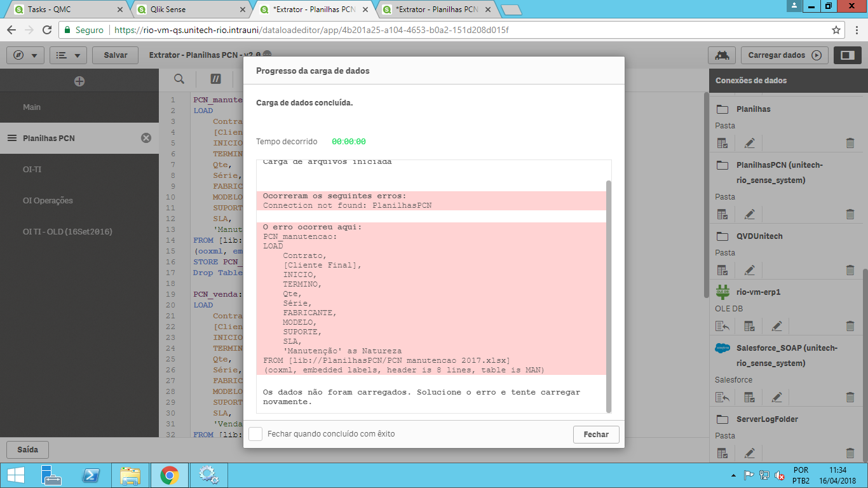Toggle the data connections side panel

(x=848, y=55)
